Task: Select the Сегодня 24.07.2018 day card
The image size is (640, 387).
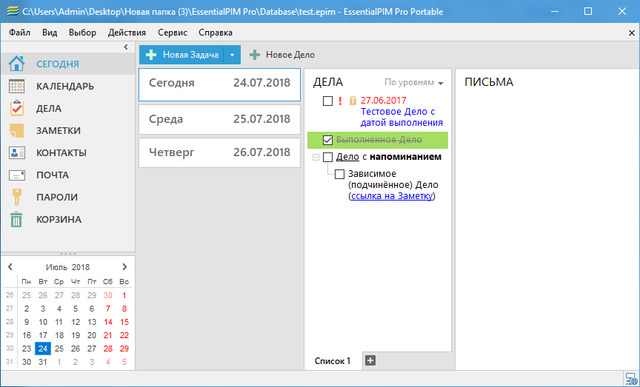Action: pyautogui.click(x=220, y=85)
